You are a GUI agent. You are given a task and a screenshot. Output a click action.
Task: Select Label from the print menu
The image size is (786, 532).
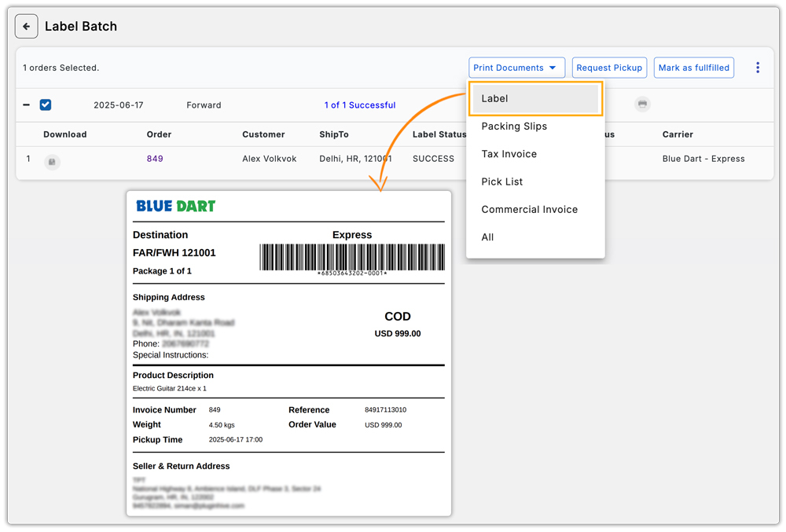(535, 99)
